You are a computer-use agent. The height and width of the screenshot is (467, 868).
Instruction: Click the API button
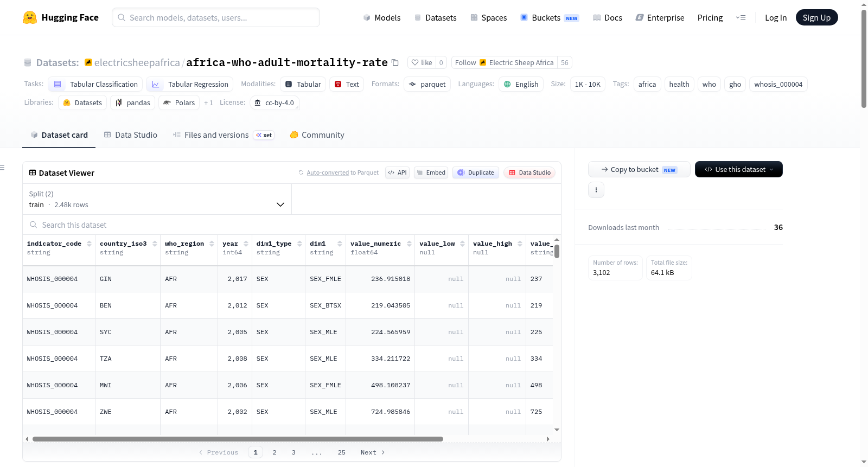pyautogui.click(x=397, y=172)
